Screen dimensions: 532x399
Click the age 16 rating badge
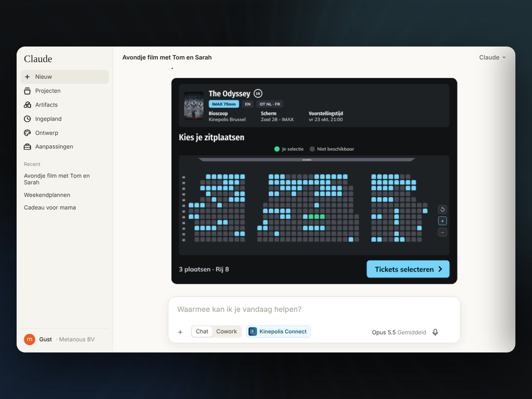(258, 94)
